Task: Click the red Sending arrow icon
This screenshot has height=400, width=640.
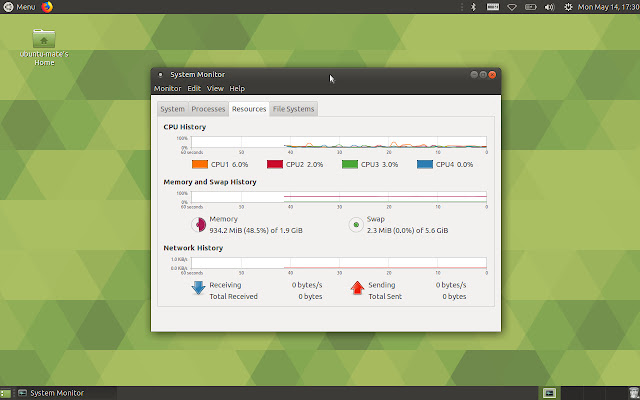Action: click(x=357, y=288)
